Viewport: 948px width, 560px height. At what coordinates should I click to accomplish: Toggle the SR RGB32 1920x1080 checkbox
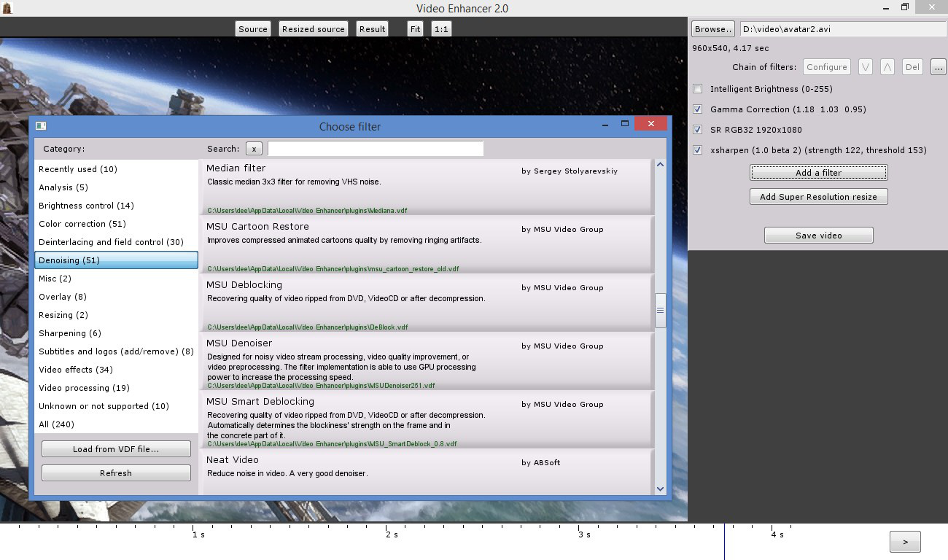(698, 130)
